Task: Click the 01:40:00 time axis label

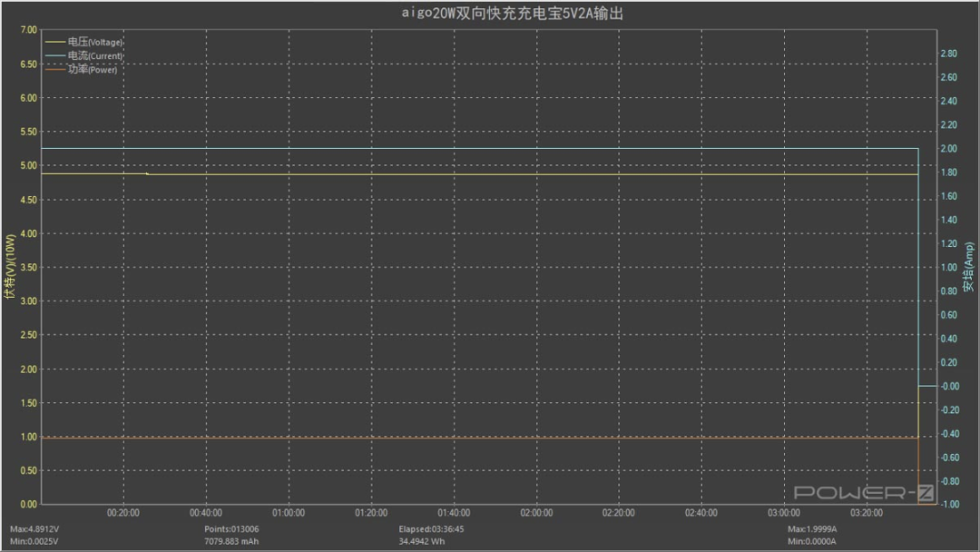Action: [454, 513]
